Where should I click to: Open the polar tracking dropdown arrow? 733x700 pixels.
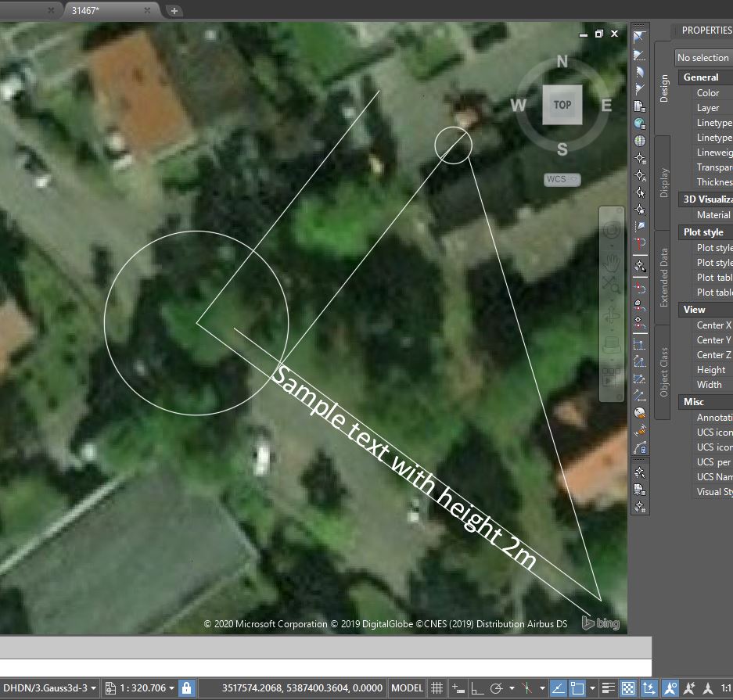(512, 688)
